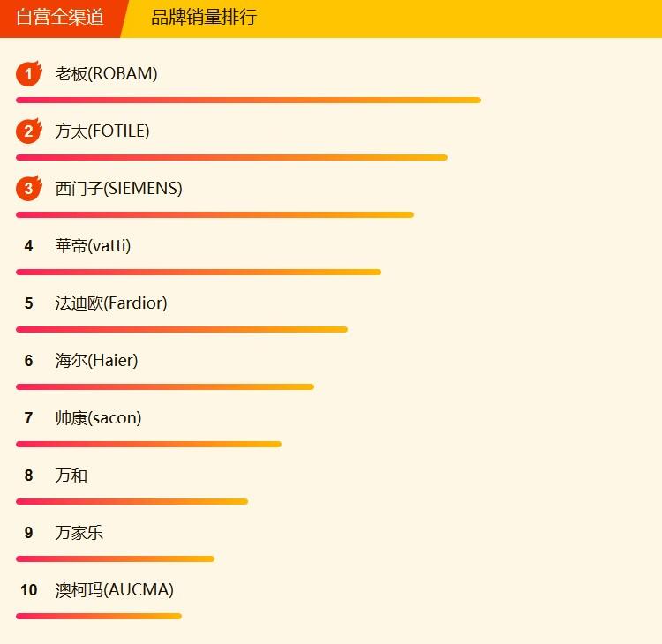The height and width of the screenshot is (644, 662).
Task: Click the AUCMA sales progress bar
Action: click(x=99, y=617)
